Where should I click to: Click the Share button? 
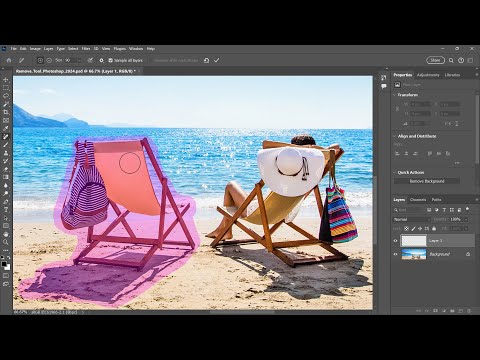435,60
